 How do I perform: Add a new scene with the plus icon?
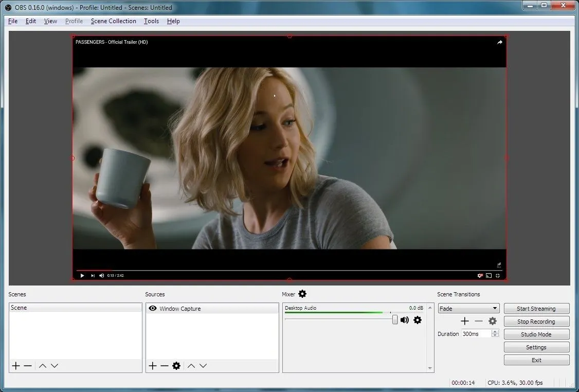(16, 365)
